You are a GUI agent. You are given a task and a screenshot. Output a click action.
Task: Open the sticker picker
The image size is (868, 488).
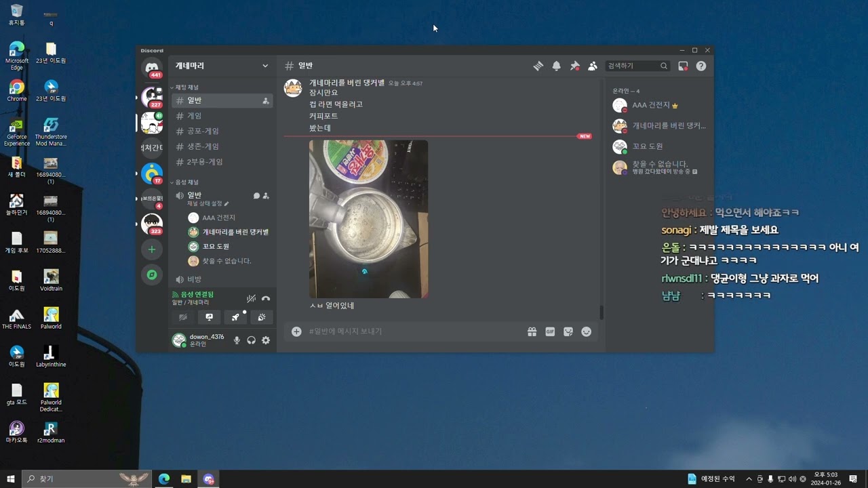[568, 331]
